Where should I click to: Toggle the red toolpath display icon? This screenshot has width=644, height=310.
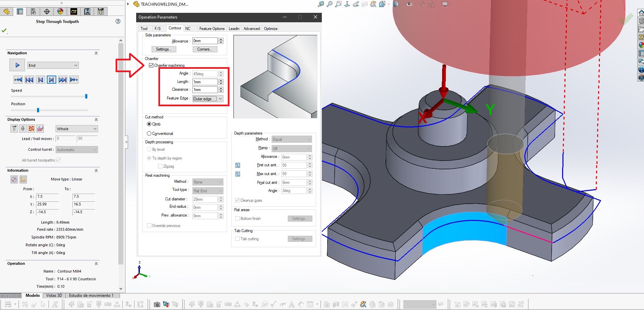[x=31, y=129]
